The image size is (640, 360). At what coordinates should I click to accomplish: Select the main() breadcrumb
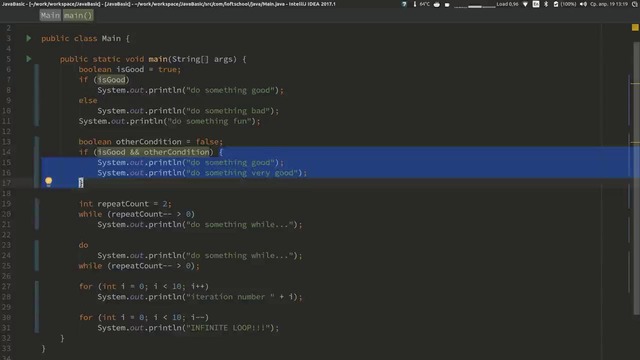pyautogui.click(x=78, y=16)
